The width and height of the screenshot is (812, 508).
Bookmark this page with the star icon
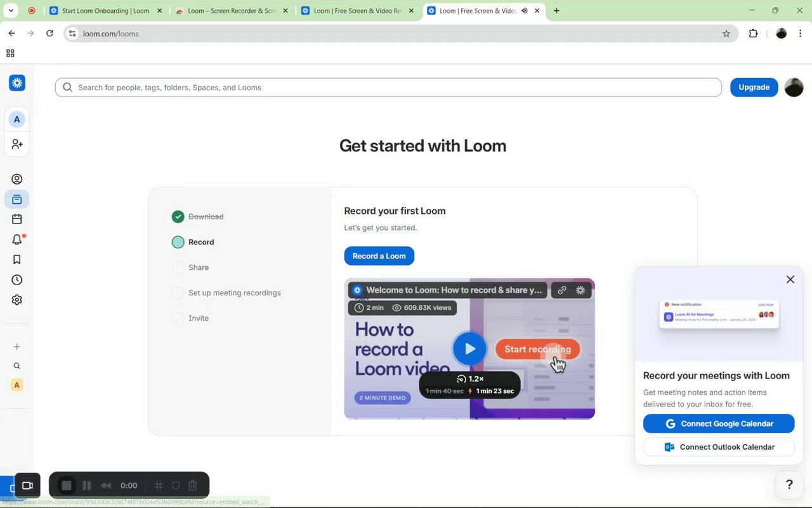point(726,34)
